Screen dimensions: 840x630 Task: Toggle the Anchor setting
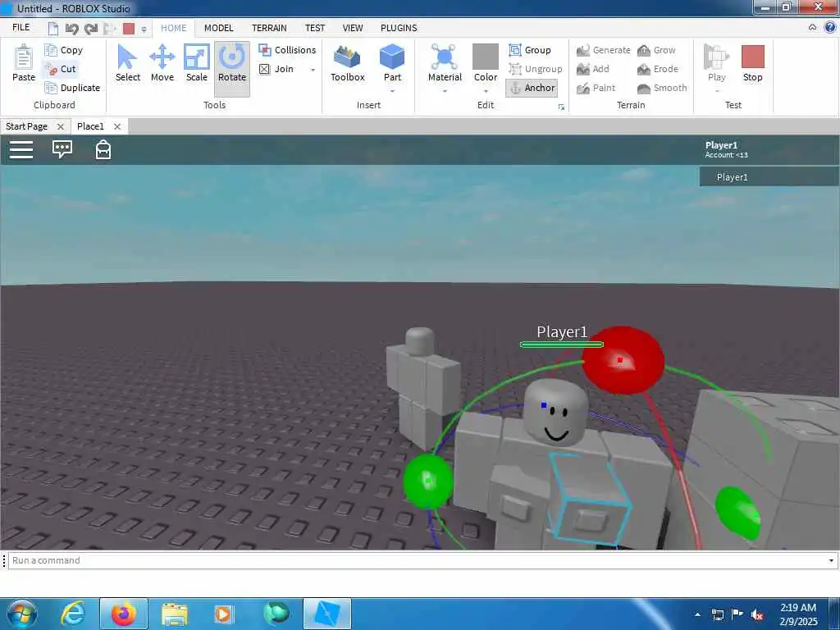[x=532, y=88]
